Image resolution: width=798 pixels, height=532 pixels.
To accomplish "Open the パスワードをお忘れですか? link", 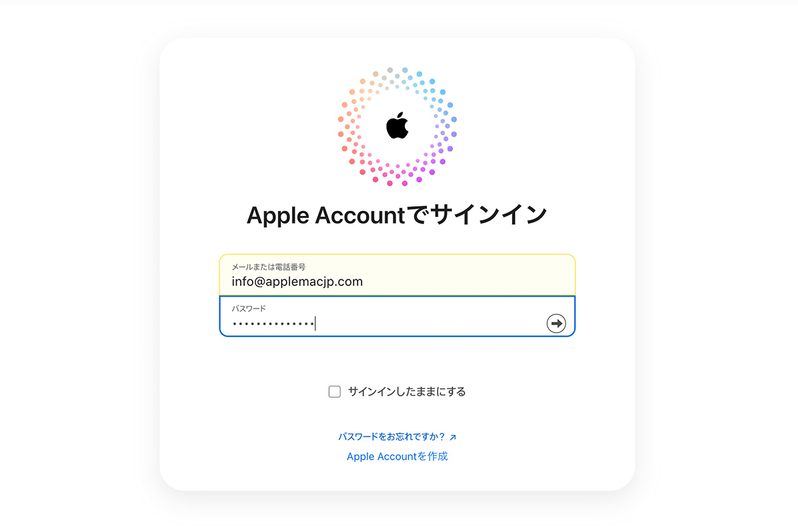I will coord(391,438).
